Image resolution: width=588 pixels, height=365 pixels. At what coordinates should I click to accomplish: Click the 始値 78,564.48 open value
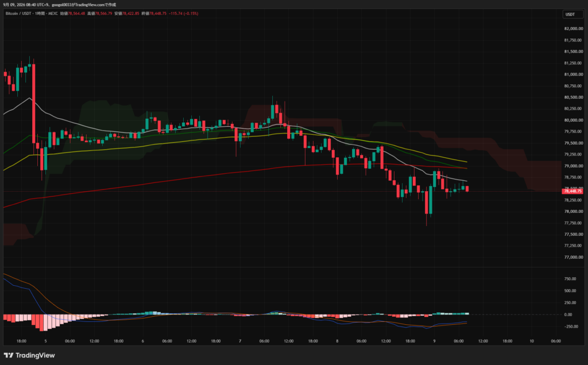click(72, 14)
